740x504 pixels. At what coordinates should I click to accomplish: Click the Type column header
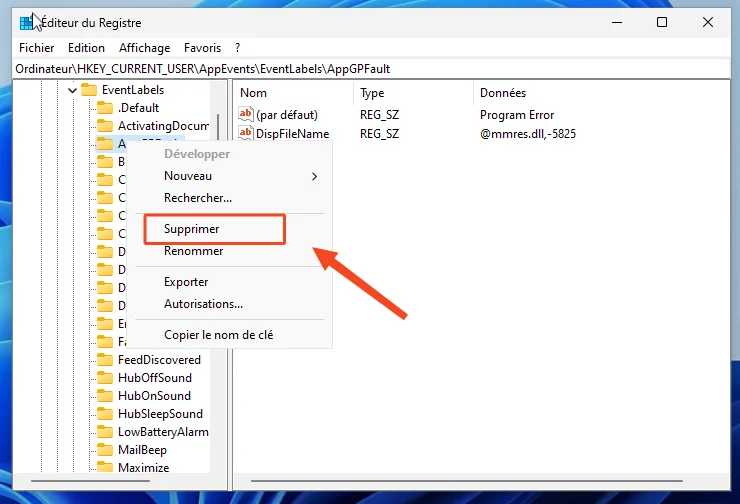tap(372, 93)
